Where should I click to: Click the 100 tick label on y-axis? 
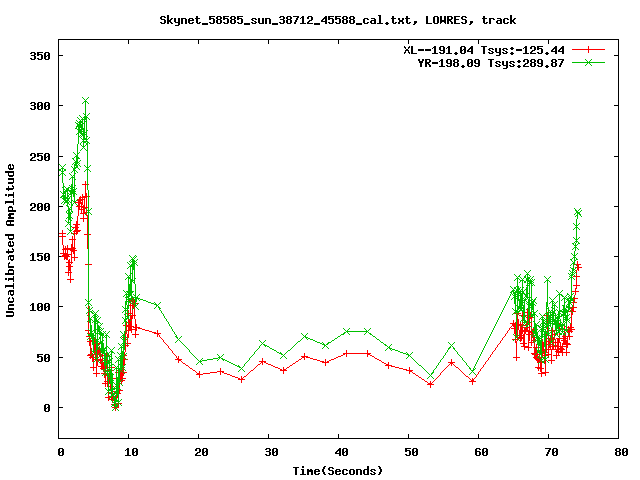click(40, 307)
